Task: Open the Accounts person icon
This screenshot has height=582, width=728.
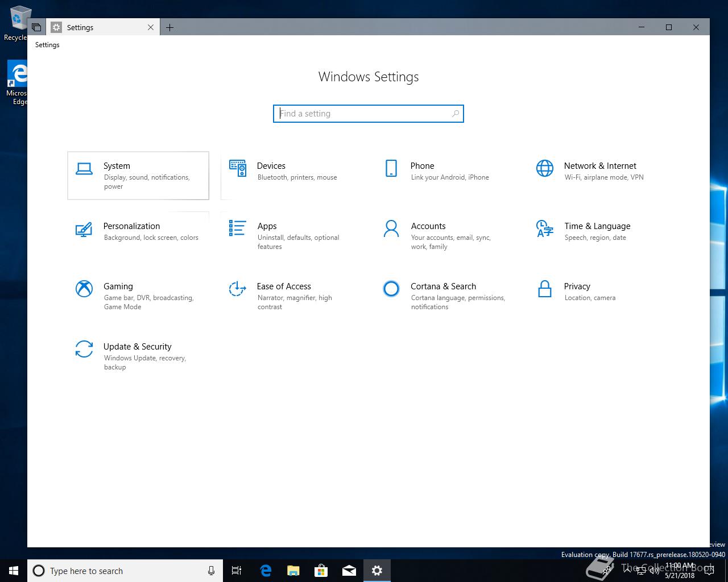Action: (391, 228)
